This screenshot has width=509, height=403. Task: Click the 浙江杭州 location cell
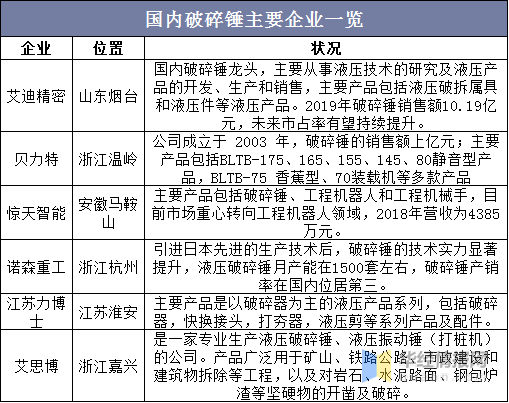click(x=108, y=267)
